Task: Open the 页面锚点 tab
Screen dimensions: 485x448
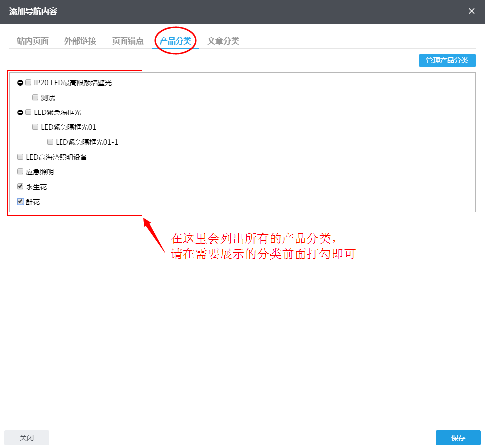Action: point(127,41)
